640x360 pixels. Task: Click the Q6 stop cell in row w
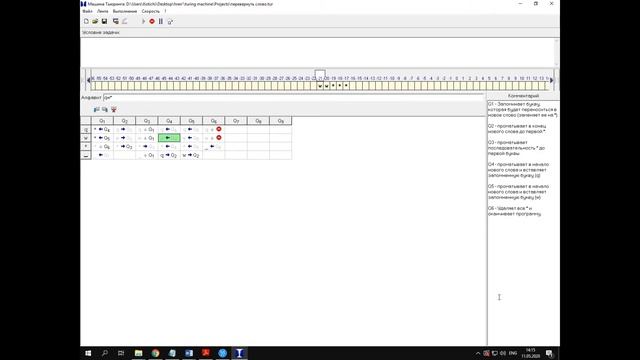[213, 138]
